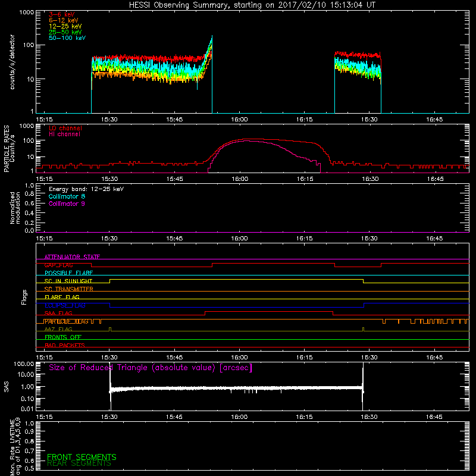
Task: Click the 16:30 tick label under the SAS plot
Action: click(x=369, y=417)
